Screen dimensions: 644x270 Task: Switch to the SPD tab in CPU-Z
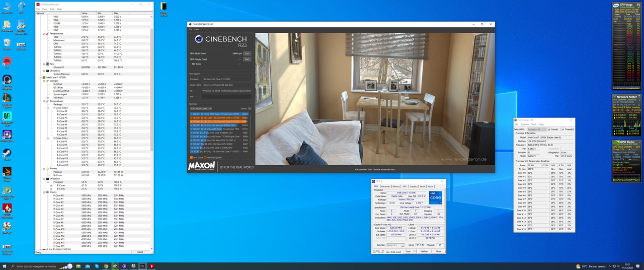click(405, 186)
